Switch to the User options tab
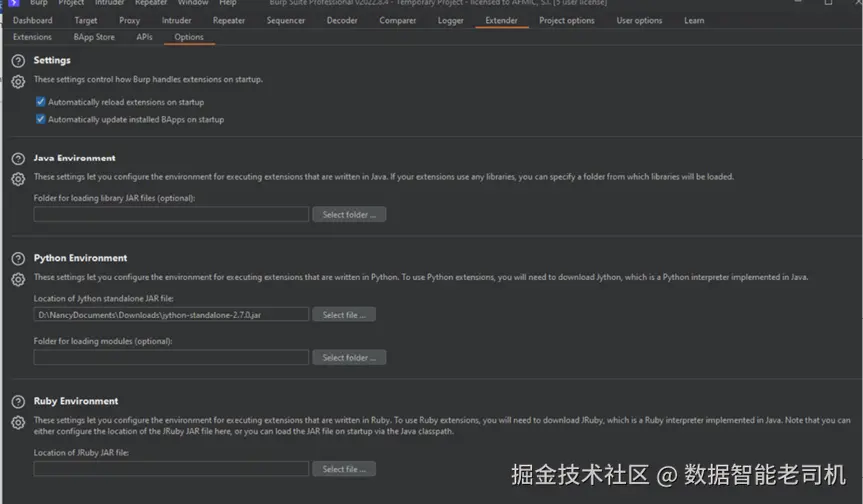863x504 pixels. click(639, 20)
